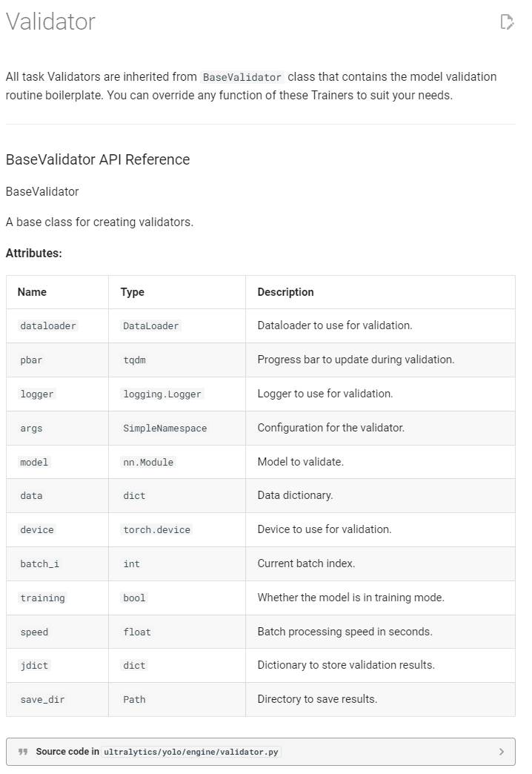This screenshot has height=774, width=532.
Task: Collapse the jdict attribute entry
Action: pyautogui.click(x=34, y=665)
